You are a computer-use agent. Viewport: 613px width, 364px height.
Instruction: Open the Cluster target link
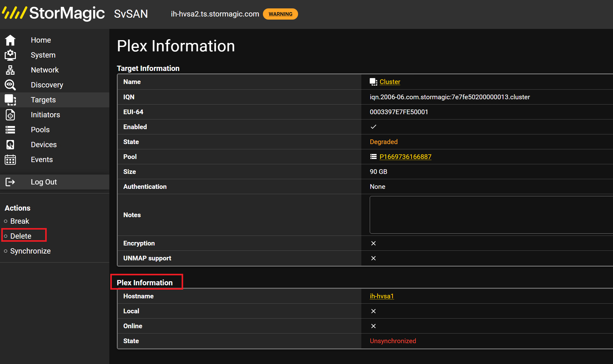390,82
